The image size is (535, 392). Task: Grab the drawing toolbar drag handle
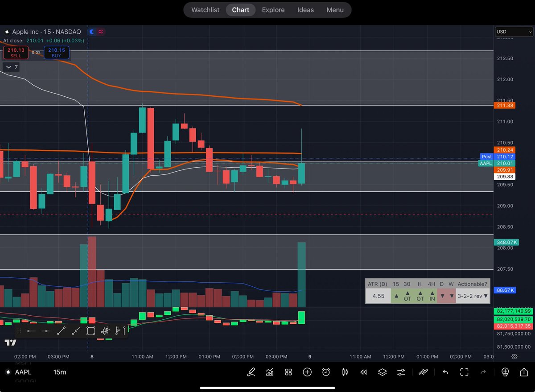click(x=19, y=331)
